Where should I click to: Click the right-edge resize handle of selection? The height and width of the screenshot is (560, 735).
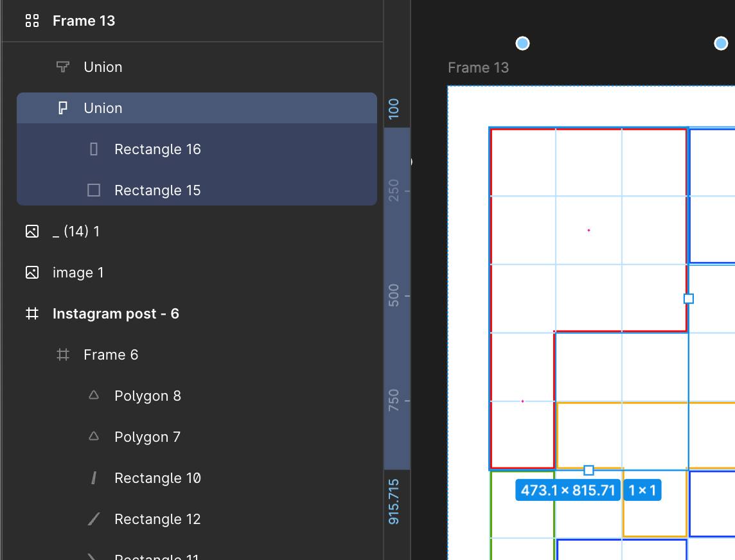pos(689,299)
